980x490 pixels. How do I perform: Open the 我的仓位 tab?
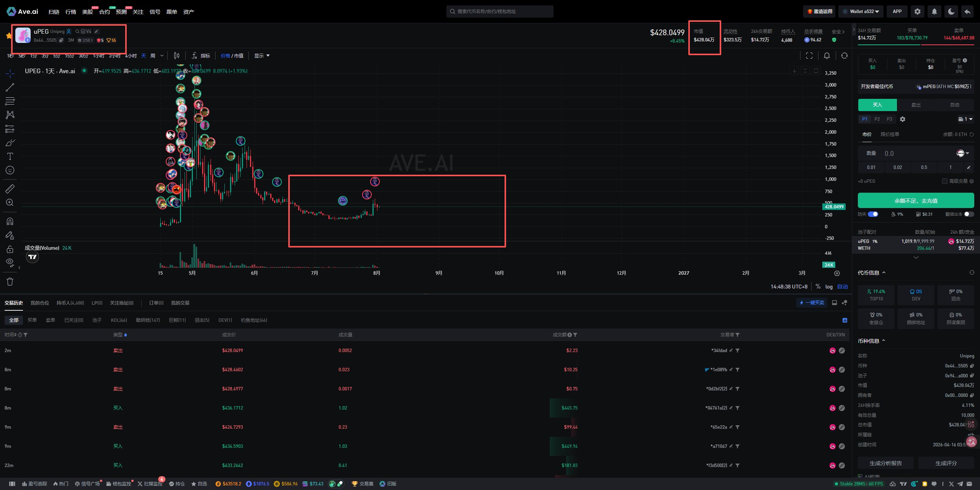tap(40, 303)
